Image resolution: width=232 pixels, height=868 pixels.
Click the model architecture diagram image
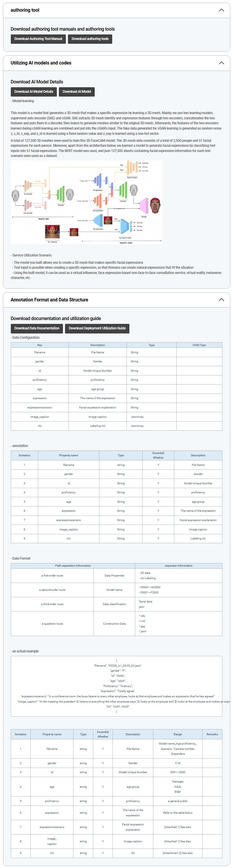86,202
